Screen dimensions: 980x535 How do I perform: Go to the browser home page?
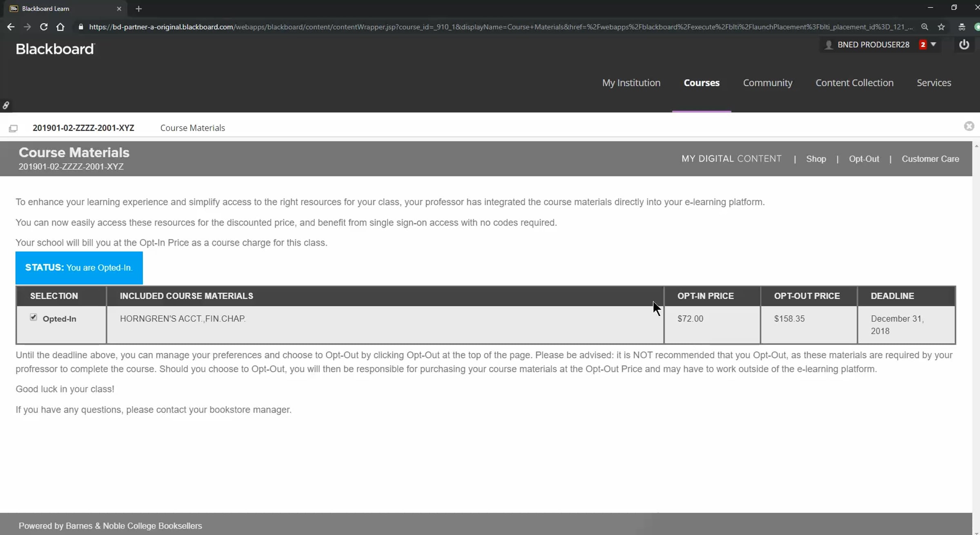click(60, 27)
